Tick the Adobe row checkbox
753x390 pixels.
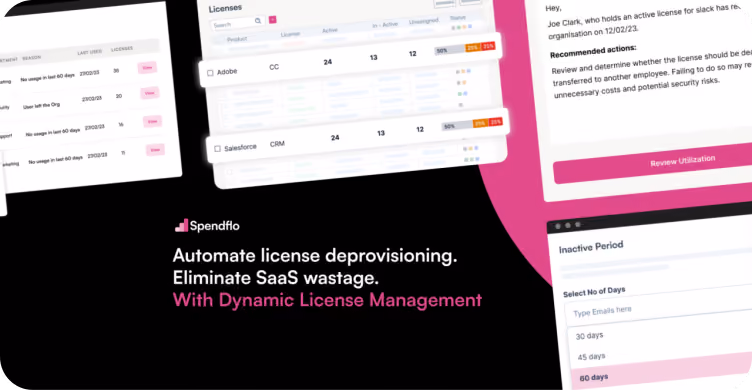click(210, 73)
